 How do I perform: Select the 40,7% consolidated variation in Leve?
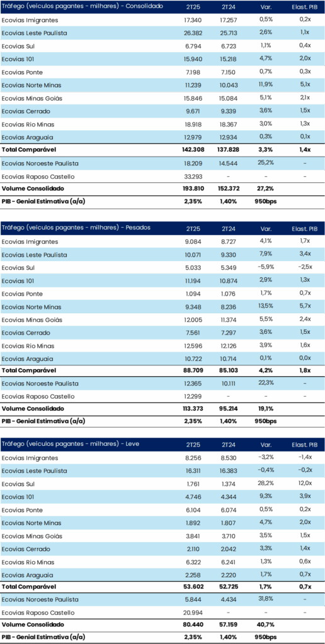click(x=265, y=625)
